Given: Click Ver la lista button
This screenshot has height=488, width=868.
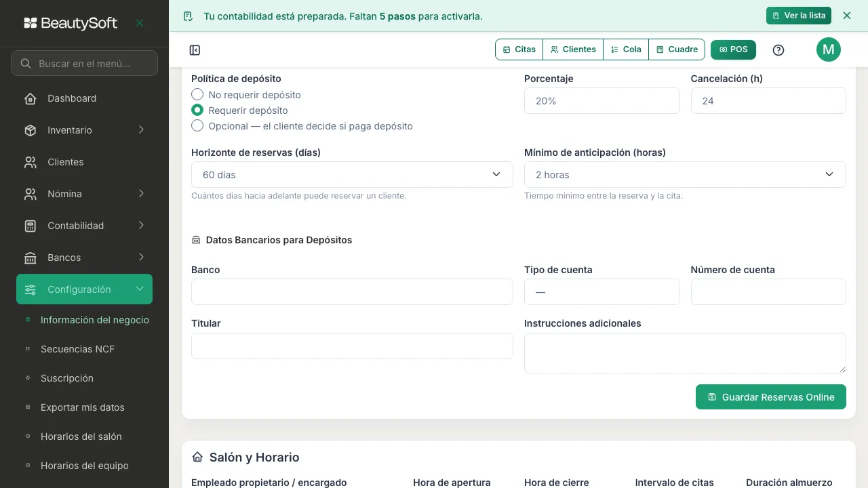Looking at the screenshot, I should 799,16.
